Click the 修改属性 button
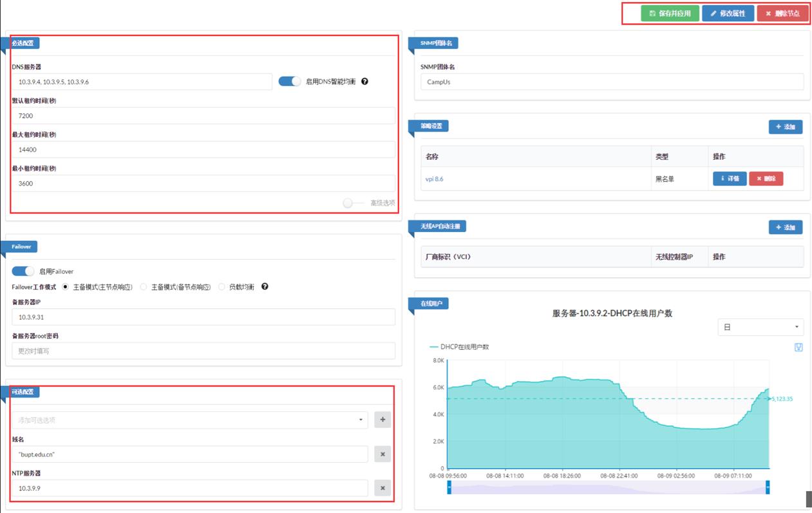The width and height of the screenshot is (812, 513). point(728,14)
